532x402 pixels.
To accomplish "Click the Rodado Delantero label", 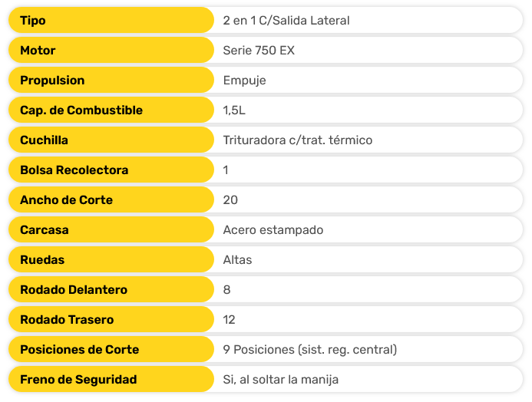I will pos(74,290).
